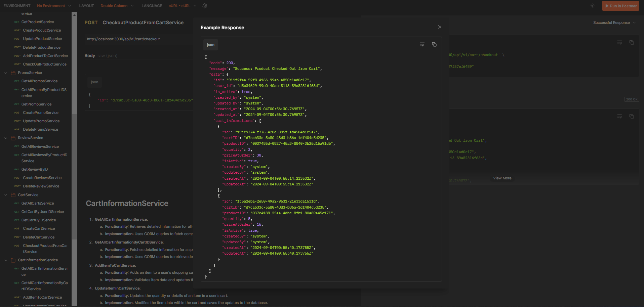This screenshot has width=644, height=307.
Task: Select CartInformationService folder icon
Action: pyautogui.click(x=13, y=260)
